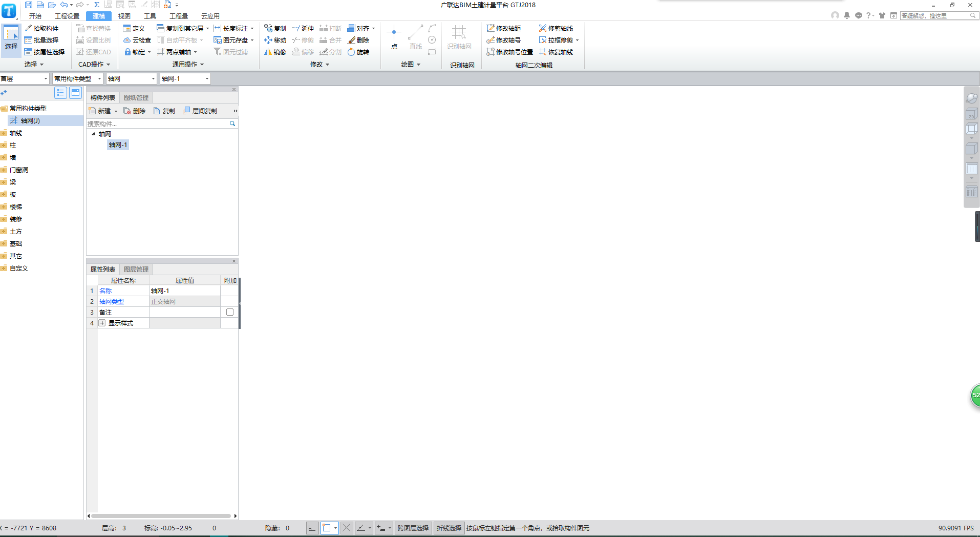Click the save icon in quick access bar

29,5
